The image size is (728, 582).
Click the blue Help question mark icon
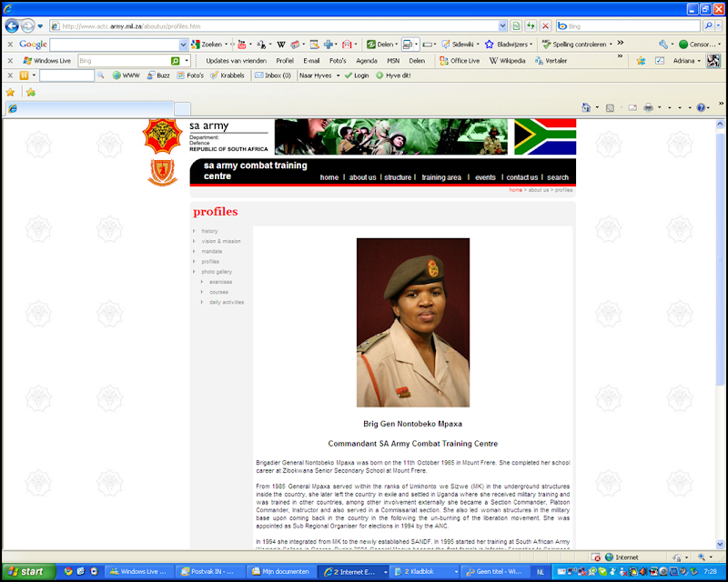(x=701, y=107)
